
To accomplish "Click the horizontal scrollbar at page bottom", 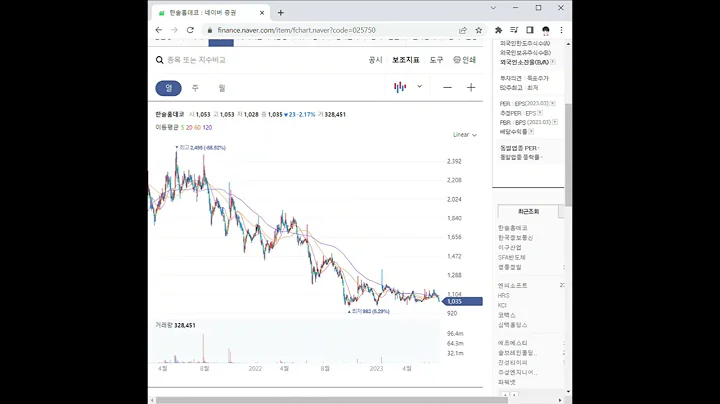I will click(x=332, y=400).
